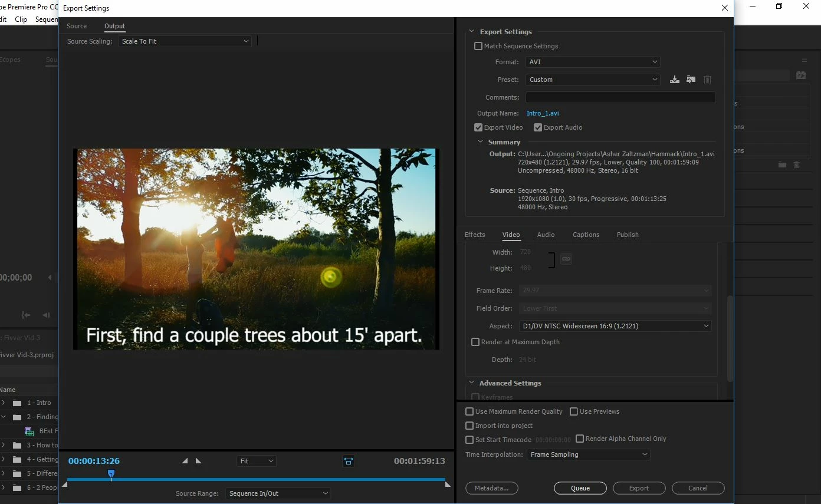The image size is (821, 504).
Task: Click Go to In point icon in Premiere monitor
Action: 26,315
